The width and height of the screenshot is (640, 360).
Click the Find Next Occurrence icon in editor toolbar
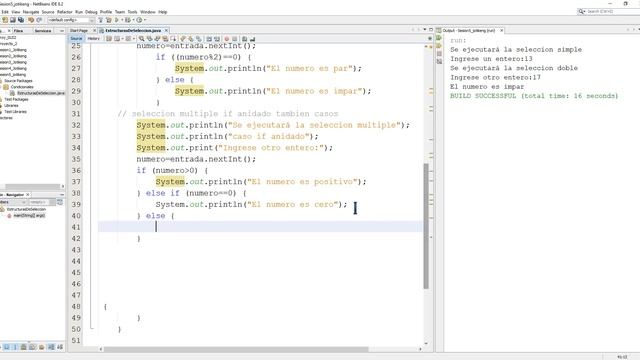click(158, 39)
